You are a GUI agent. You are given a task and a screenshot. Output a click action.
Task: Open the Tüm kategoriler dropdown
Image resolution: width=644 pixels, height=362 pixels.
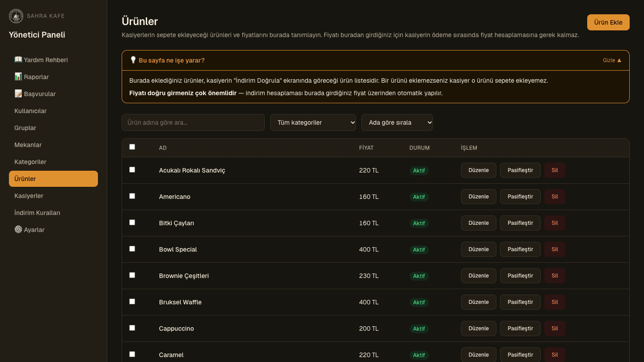tap(313, 122)
